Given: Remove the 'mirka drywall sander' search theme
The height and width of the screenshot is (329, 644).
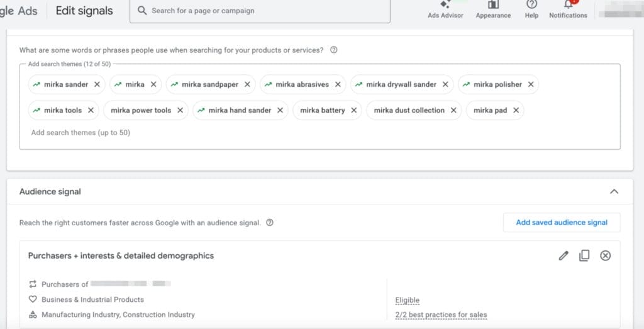Looking at the screenshot, I should tap(445, 84).
